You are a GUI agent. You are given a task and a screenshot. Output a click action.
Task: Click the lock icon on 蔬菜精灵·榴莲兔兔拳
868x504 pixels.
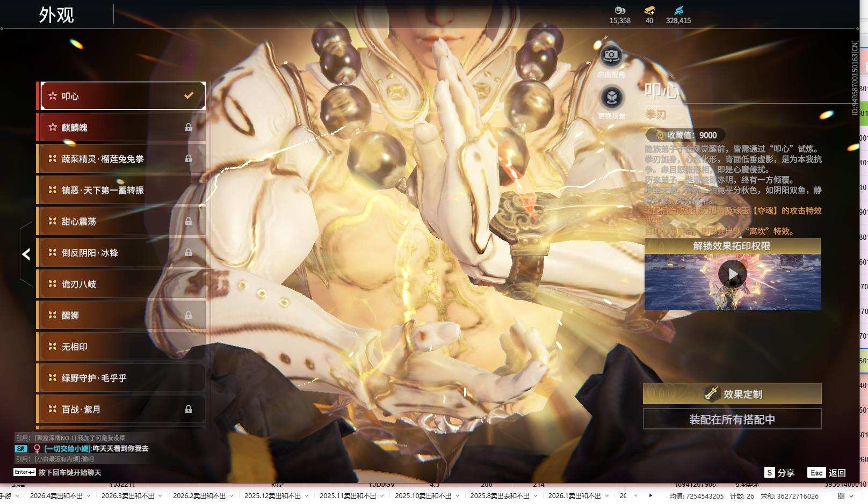(x=189, y=158)
